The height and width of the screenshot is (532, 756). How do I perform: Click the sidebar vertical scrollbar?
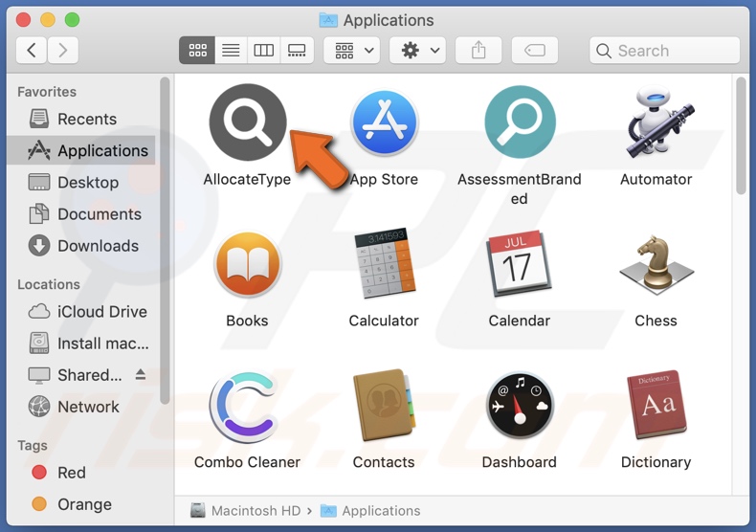(165, 240)
